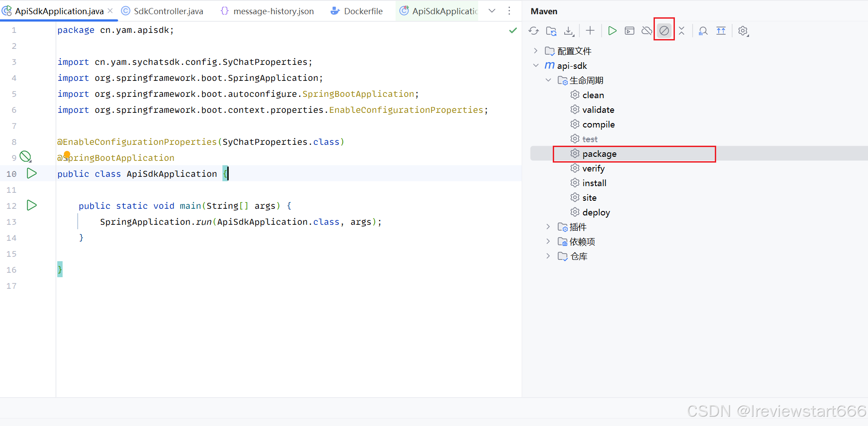Toggle Skip Tests mode
Screen dimensions: 868x426
click(x=663, y=31)
